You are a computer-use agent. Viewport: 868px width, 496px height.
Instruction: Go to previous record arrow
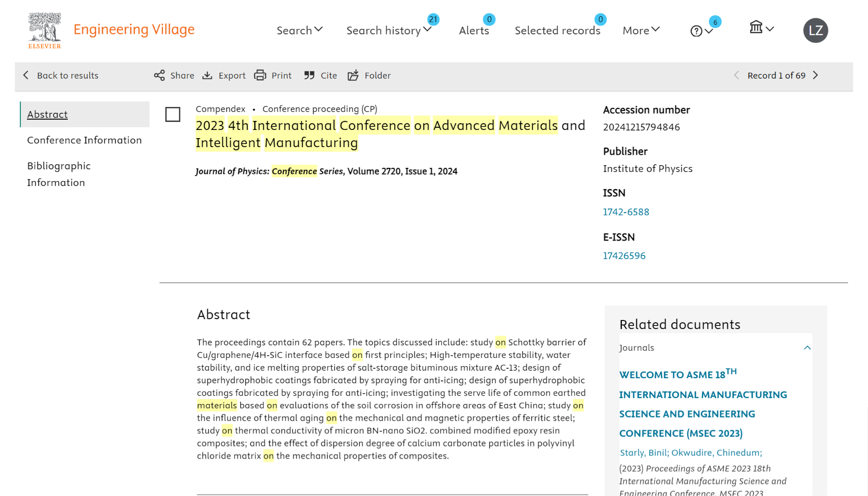[x=736, y=75]
